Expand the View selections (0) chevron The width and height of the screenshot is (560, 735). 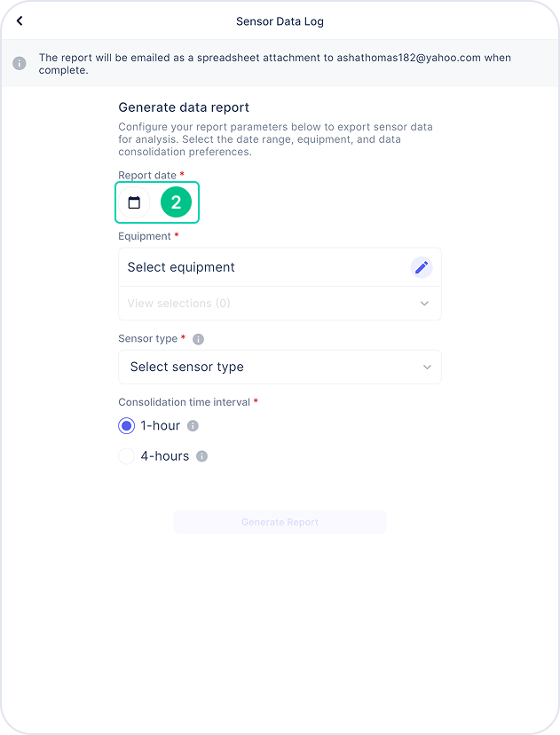[424, 304]
